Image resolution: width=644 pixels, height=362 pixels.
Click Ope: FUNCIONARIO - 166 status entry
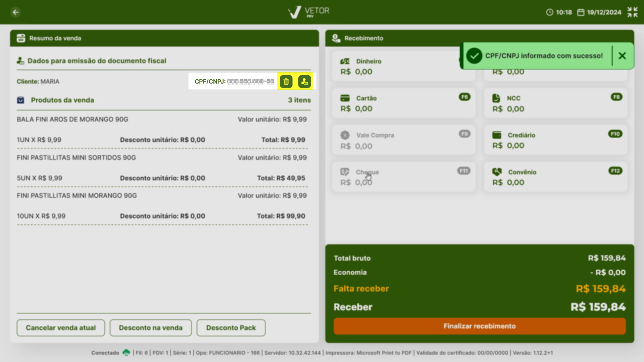[228, 353]
